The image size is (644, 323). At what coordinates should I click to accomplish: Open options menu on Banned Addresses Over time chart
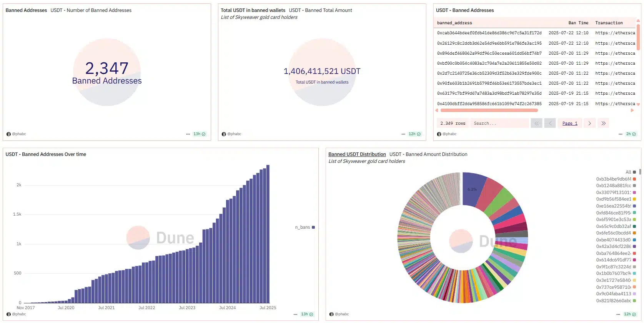(295, 315)
